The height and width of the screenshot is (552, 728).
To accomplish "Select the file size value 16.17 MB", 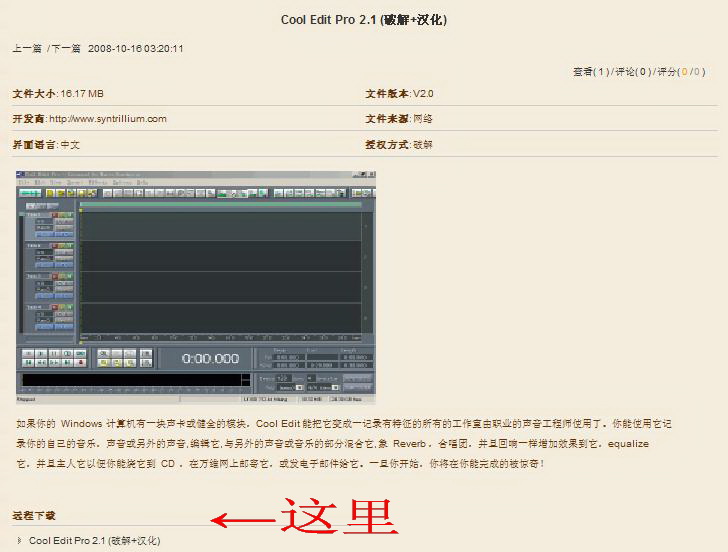I will pos(82,94).
